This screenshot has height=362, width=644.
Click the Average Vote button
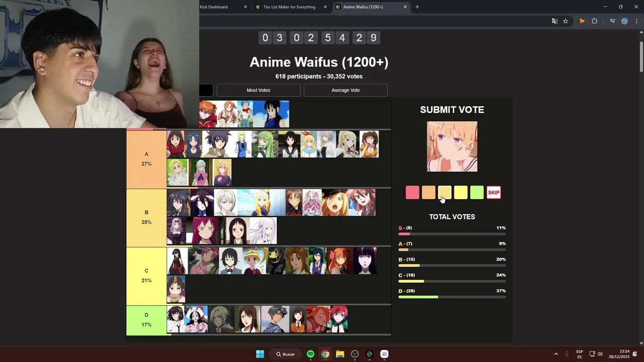click(346, 90)
